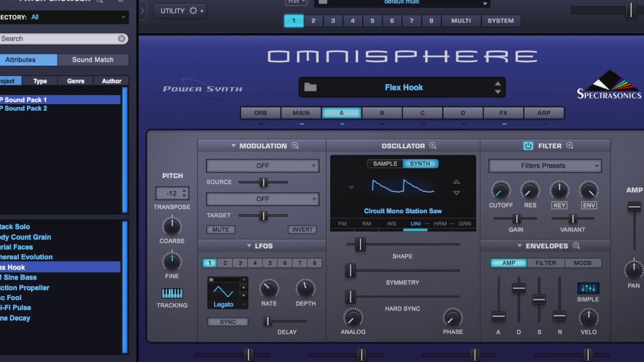Open the Filters Presets dropdown
This screenshot has height=362, width=644.
coord(545,166)
